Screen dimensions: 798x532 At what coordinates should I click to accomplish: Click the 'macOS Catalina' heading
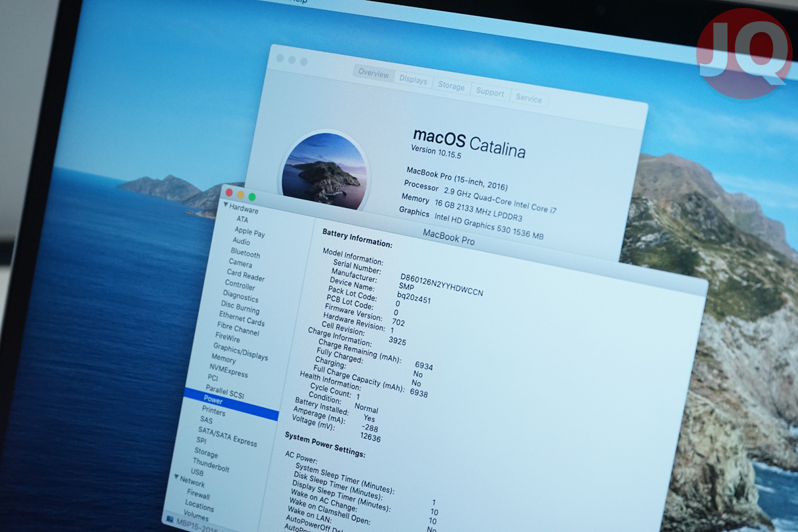469,142
